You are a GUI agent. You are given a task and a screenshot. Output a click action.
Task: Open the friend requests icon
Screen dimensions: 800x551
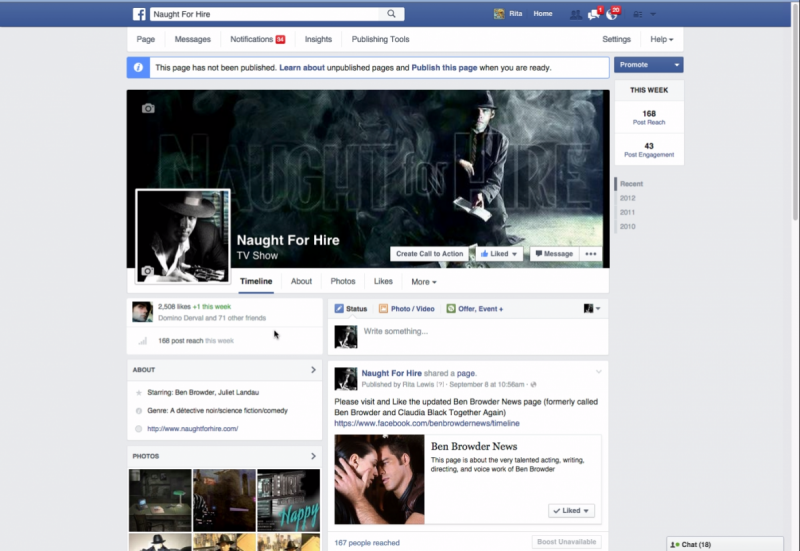tap(575, 14)
